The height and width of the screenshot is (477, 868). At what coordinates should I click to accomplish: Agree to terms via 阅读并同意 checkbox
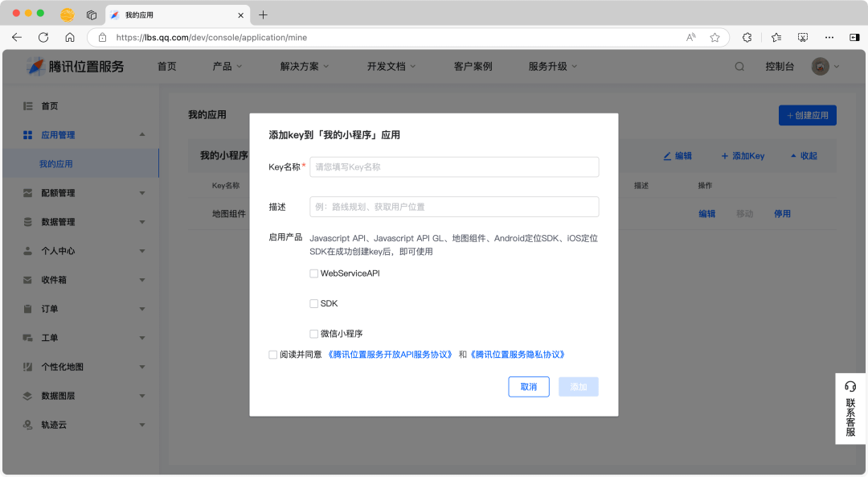click(x=273, y=355)
